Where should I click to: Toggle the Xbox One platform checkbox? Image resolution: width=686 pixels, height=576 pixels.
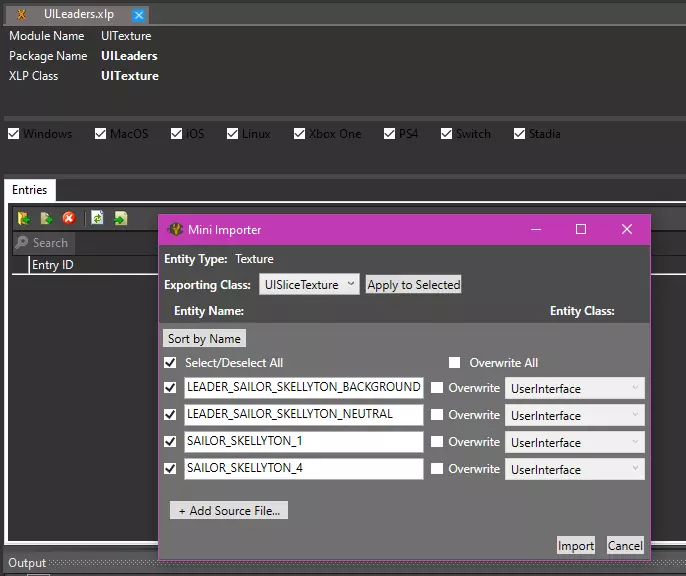299,134
